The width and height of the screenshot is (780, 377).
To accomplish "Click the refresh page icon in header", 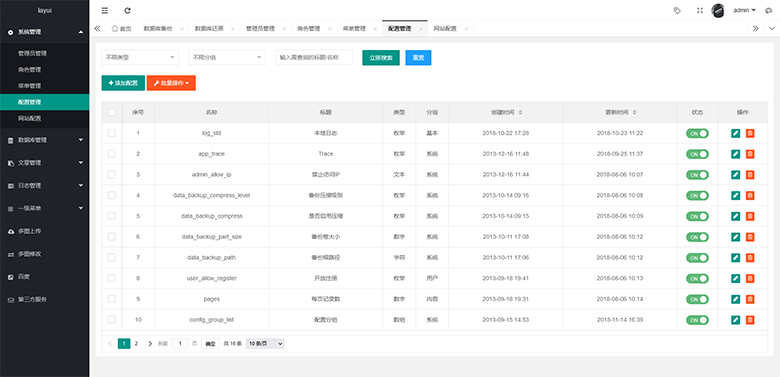I will click(128, 10).
